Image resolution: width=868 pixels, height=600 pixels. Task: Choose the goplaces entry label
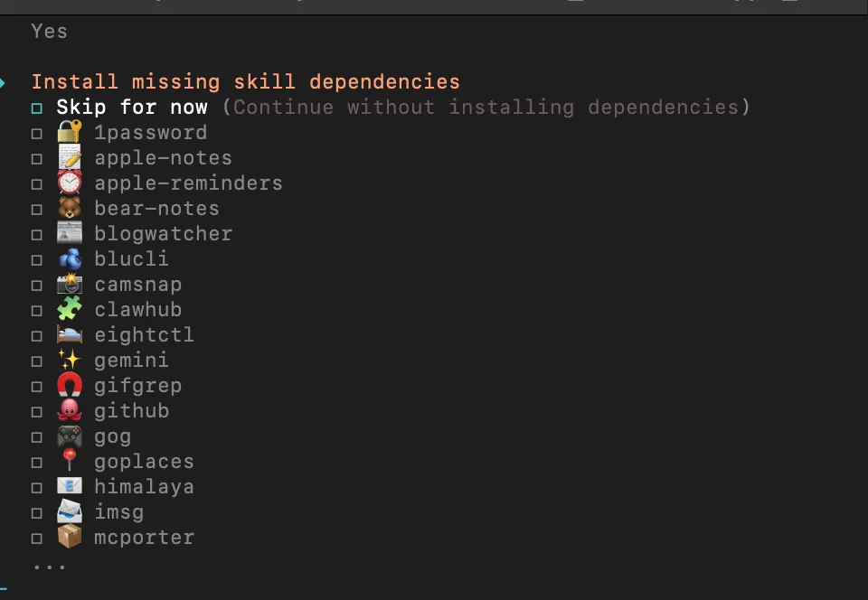coord(144,462)
